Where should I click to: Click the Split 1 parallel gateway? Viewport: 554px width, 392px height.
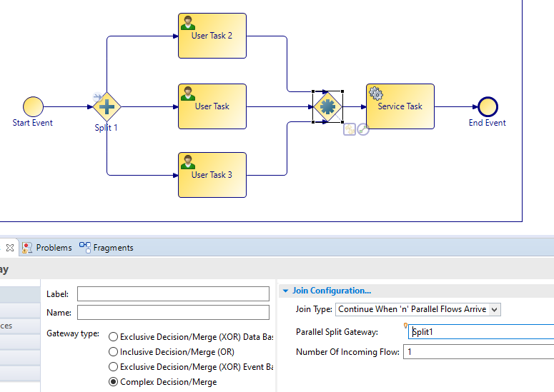(x=107, y=107)
